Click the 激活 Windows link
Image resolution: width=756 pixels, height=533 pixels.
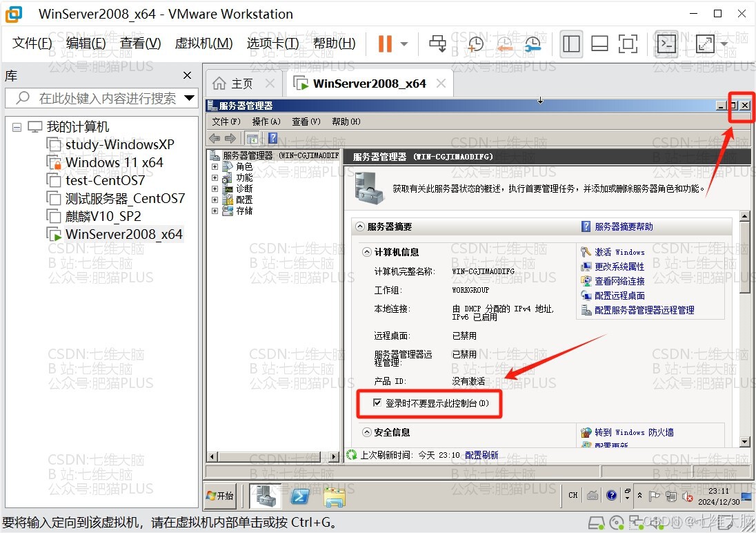point(619,252)
